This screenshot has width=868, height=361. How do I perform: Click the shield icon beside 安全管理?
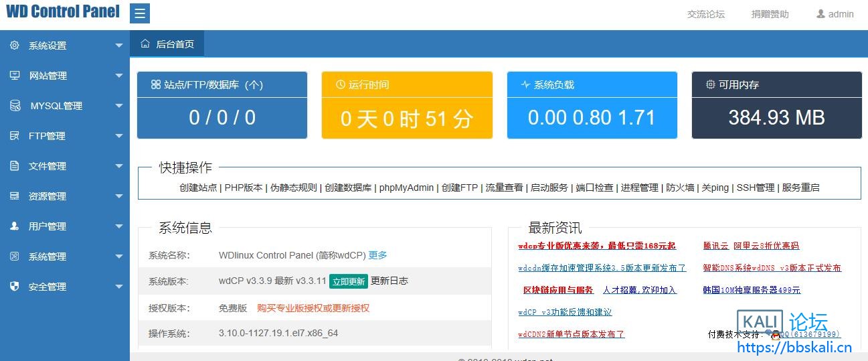pos(14,287)
